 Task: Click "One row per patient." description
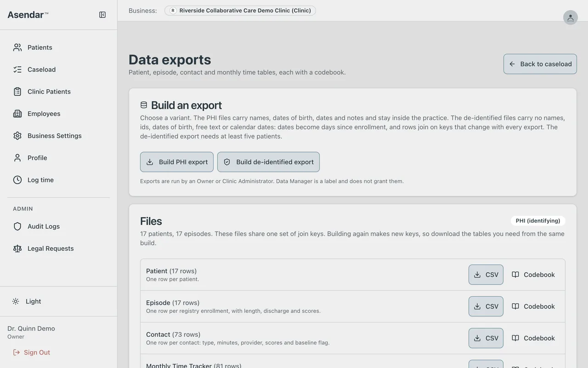click(x=173, y=279)
